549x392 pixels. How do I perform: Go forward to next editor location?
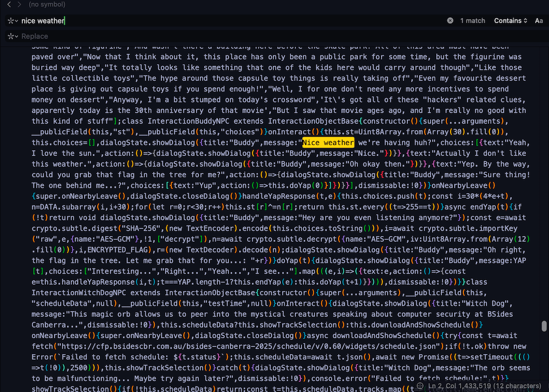19,4
